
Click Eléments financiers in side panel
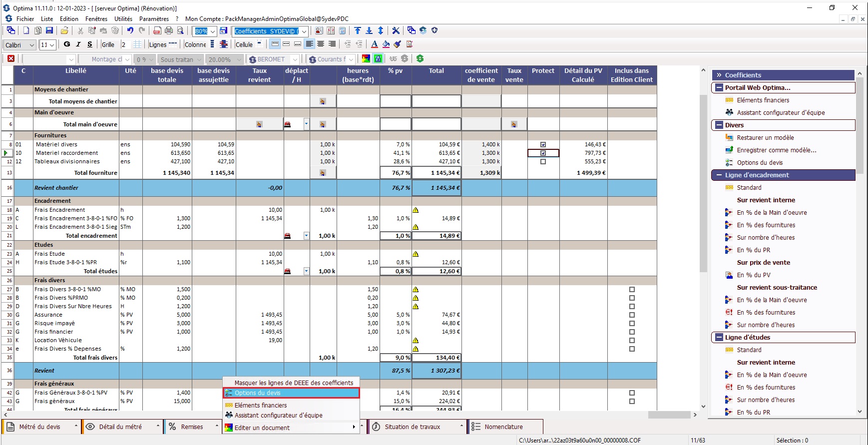click(x=763, y=100)
